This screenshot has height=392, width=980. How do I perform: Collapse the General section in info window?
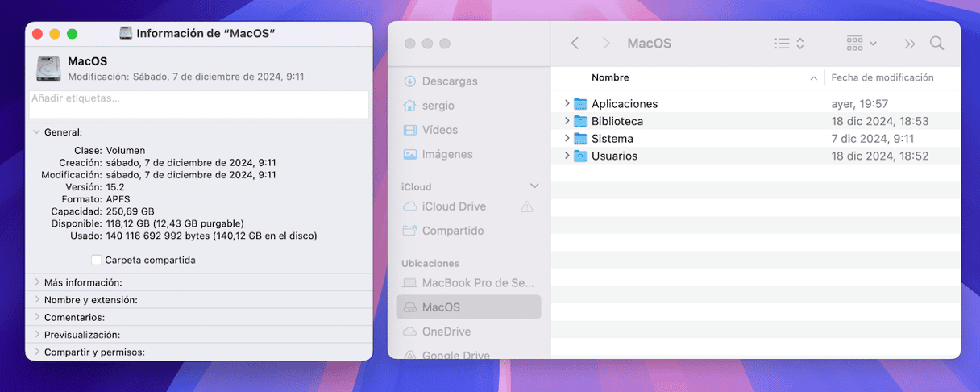[x=36, y=131]
